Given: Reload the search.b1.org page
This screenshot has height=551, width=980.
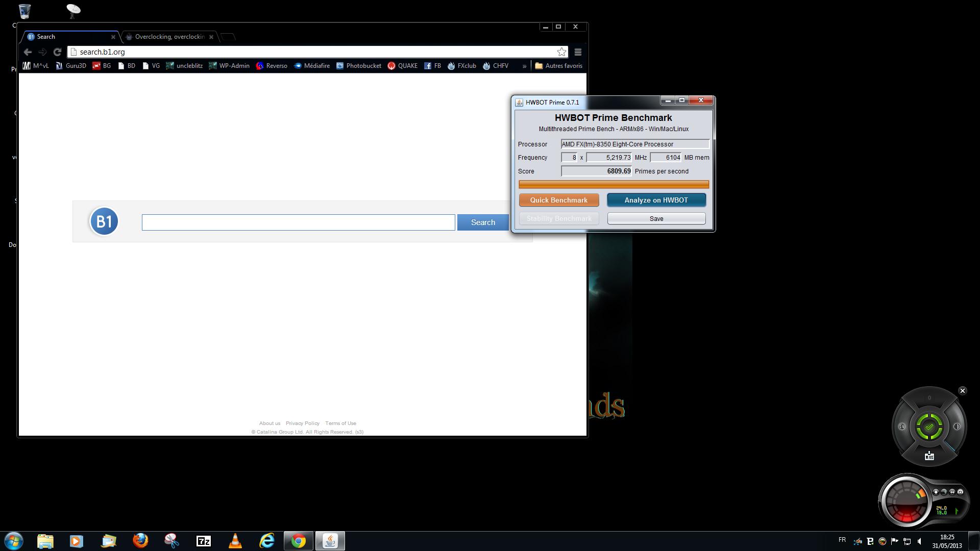Looking at the screenshot, I should coord(57,52).
